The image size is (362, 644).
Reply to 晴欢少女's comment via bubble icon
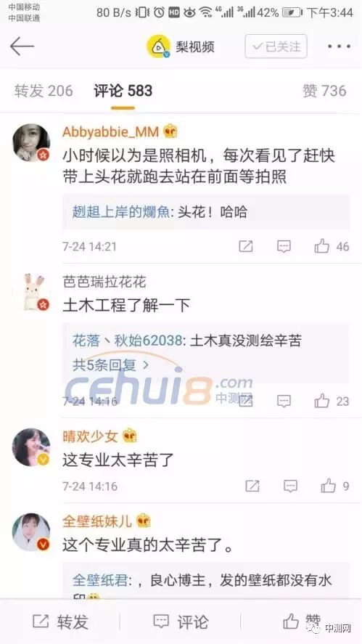tap(290, 486)
